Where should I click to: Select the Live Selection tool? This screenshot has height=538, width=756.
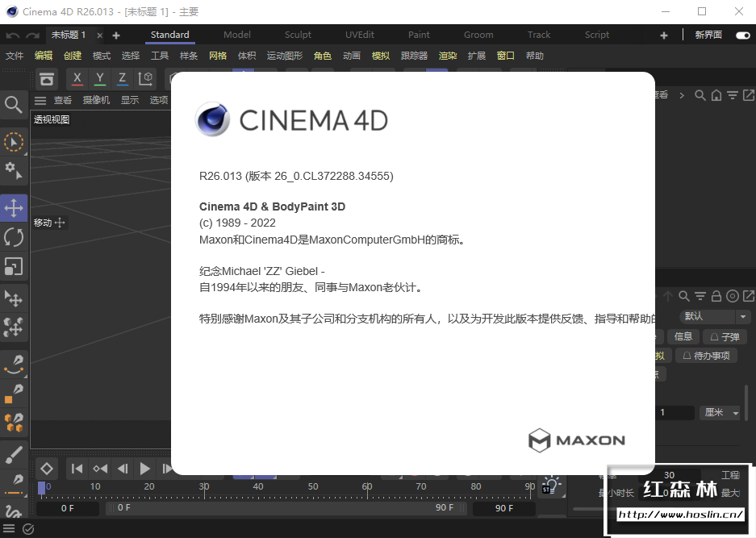tap(14, 143)
